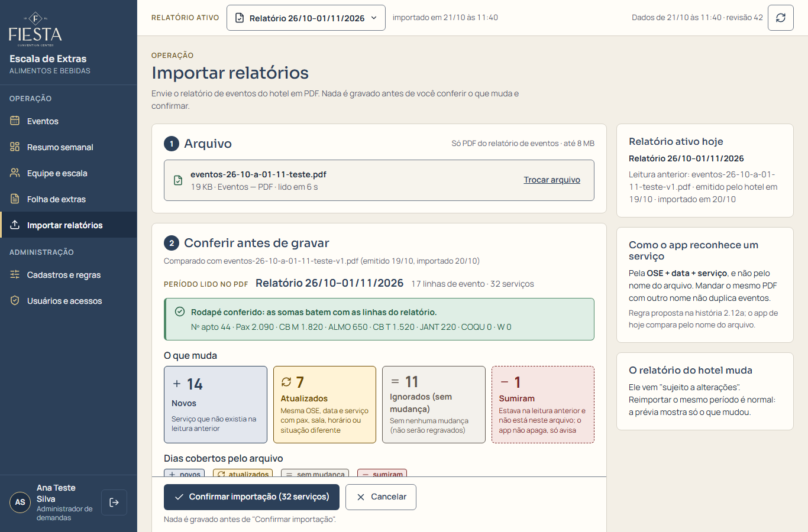Click the PDF file icon in the Arquivo card
Image resolution: width=808 pixels, height=532 pixels.
(x=178, y=180)
